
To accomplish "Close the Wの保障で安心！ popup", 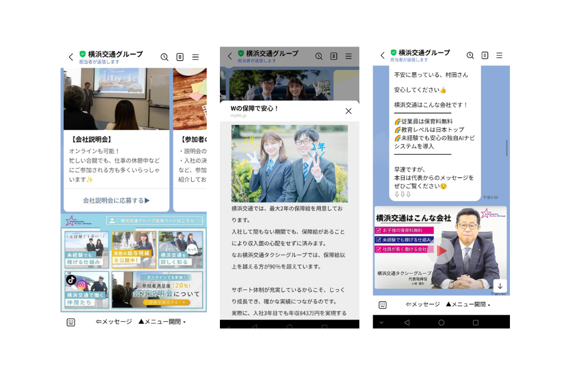I will point(349,111).
